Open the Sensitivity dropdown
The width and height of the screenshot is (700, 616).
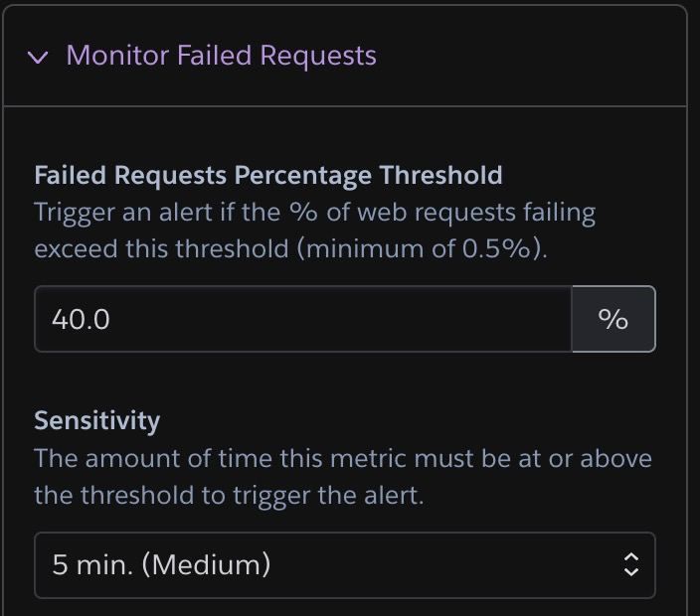tap(344, 565)
